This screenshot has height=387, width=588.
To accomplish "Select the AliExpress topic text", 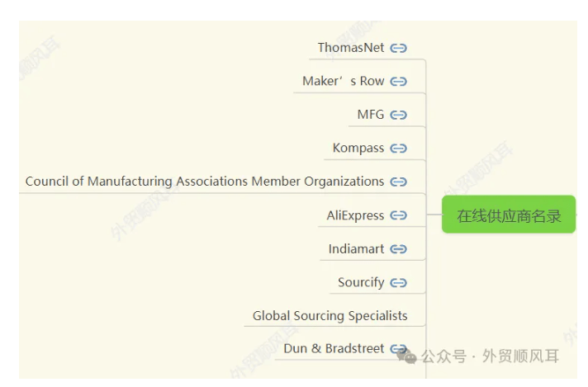I will (x=355, y=216).
